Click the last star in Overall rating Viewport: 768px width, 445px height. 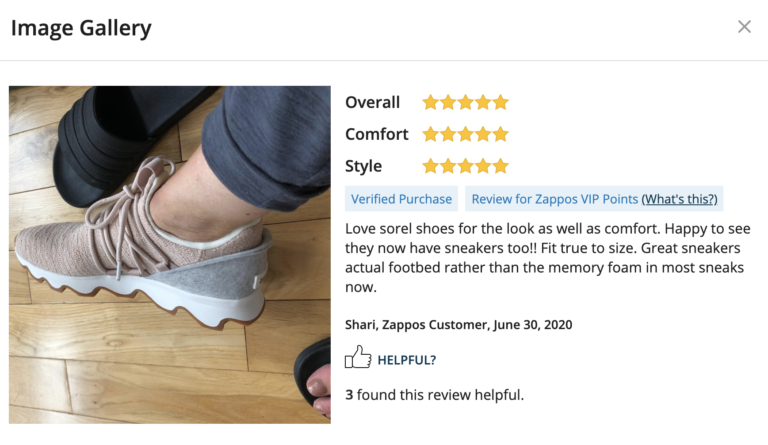(x=501, y=102)
